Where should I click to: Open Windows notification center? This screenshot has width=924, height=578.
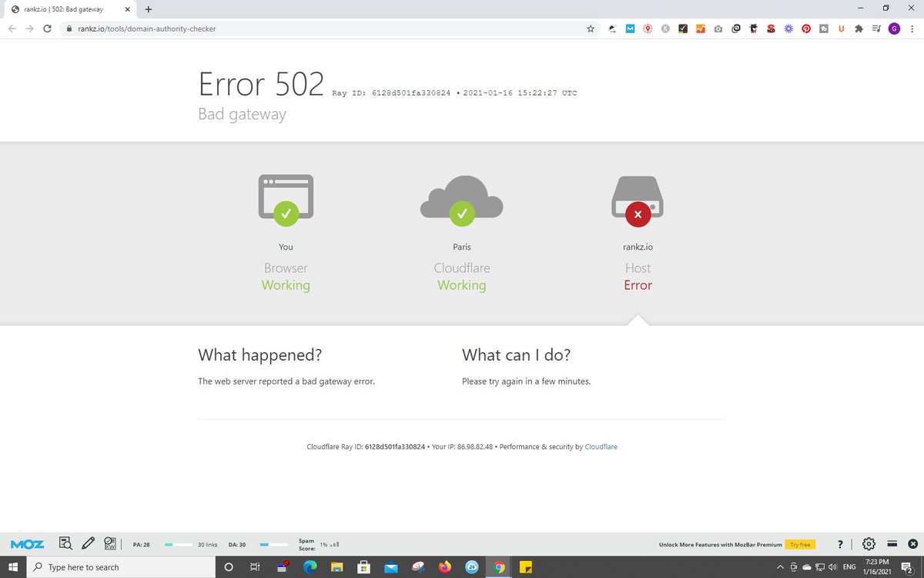point(909,567)
